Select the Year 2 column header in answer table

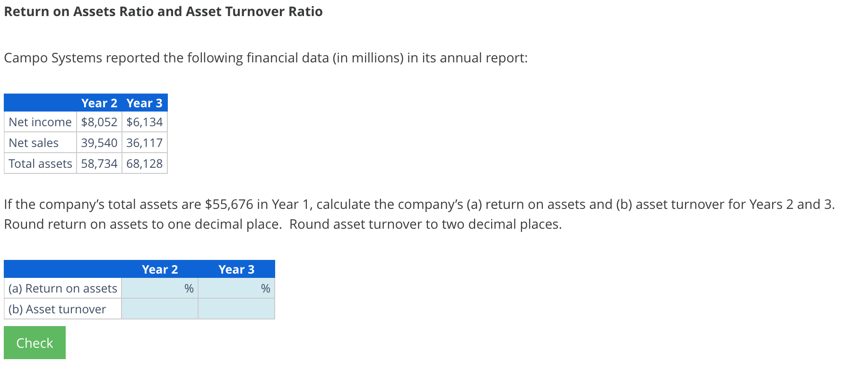pos(160,269)
